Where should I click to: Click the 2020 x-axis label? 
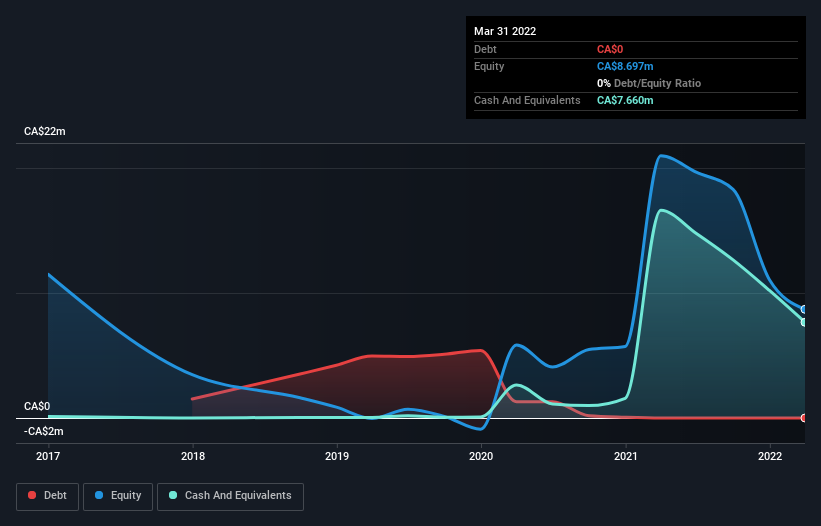coord(481,456)
